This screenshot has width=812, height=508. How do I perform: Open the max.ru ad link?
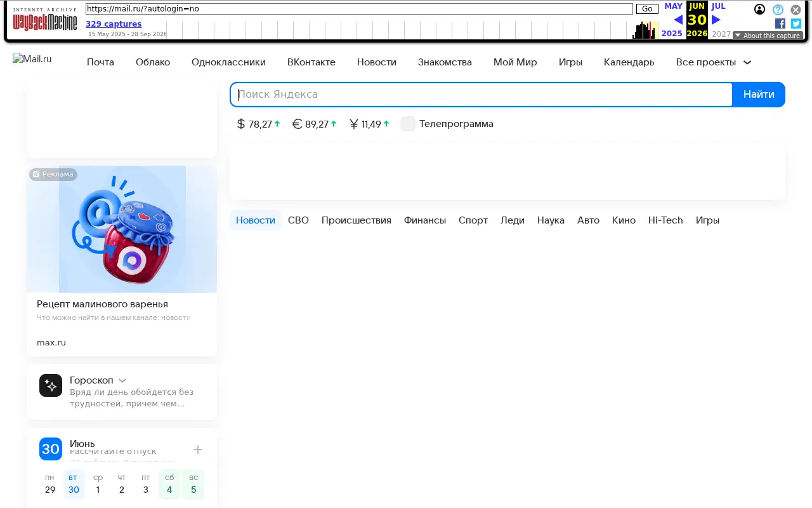tap(51, 343)
